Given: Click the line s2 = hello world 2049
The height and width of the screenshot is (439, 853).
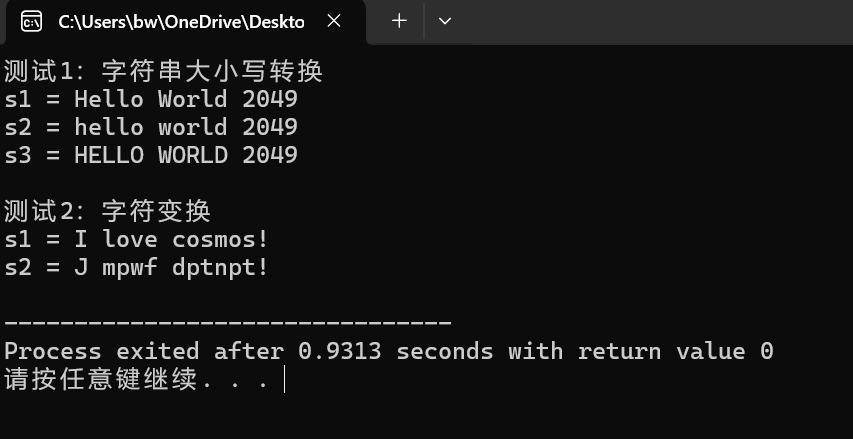Looking at the screenshot, I should click(x=151, y=127).
